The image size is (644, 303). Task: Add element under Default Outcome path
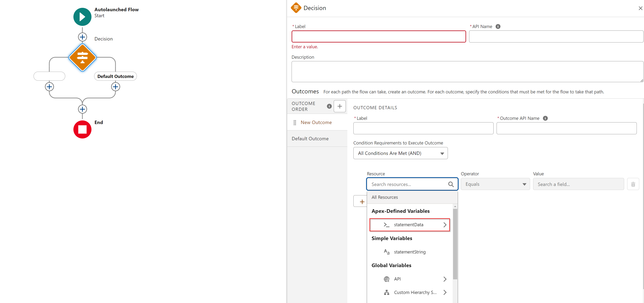[x=115, y=87]
